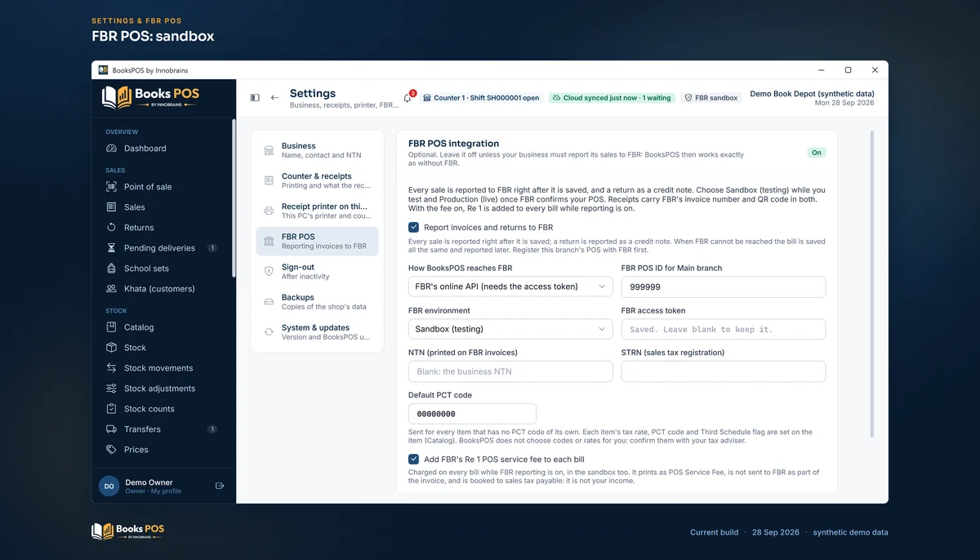This screenshot has height=560, width=980.
Task: Click the Default PCT code field
Action: (x=472, y=414)
